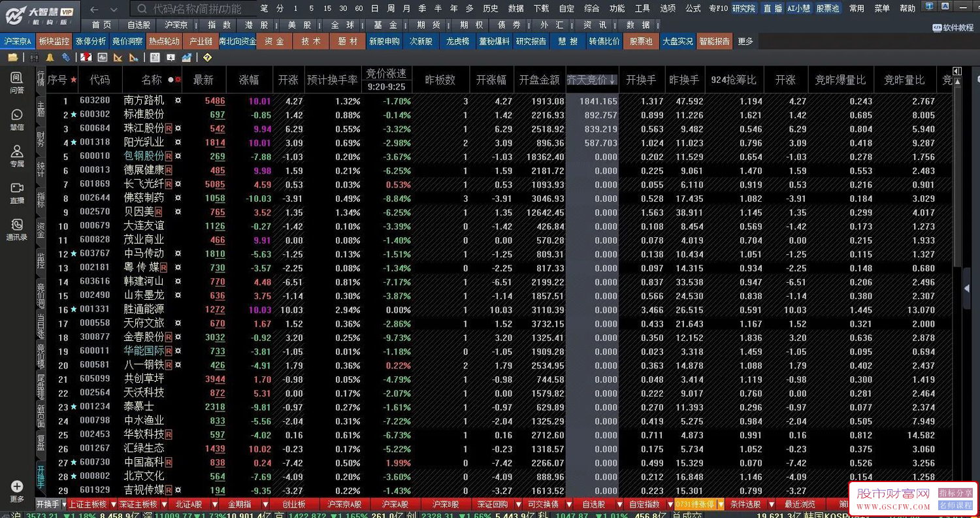Expand the collapsed right side panel arrow
Viewport: 980px width, 518px height.
click(x=967, y=289)
